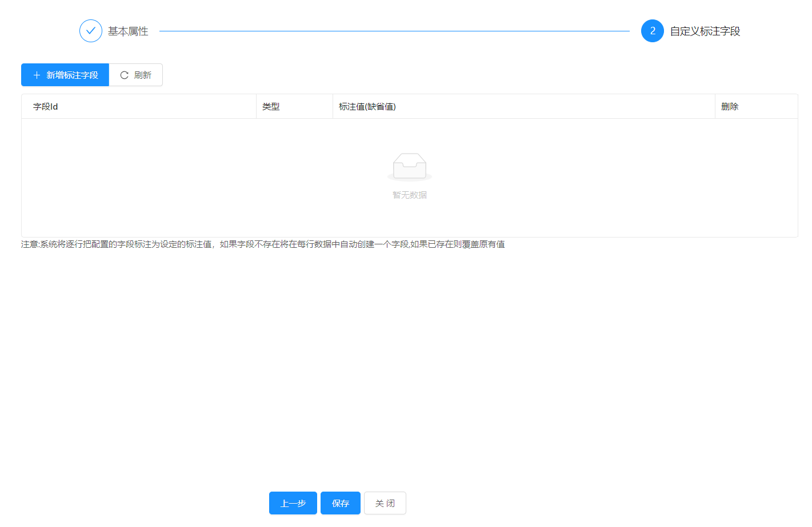Click the 字段Id column header
Screen dimensions: 812x527
[46, 107]
